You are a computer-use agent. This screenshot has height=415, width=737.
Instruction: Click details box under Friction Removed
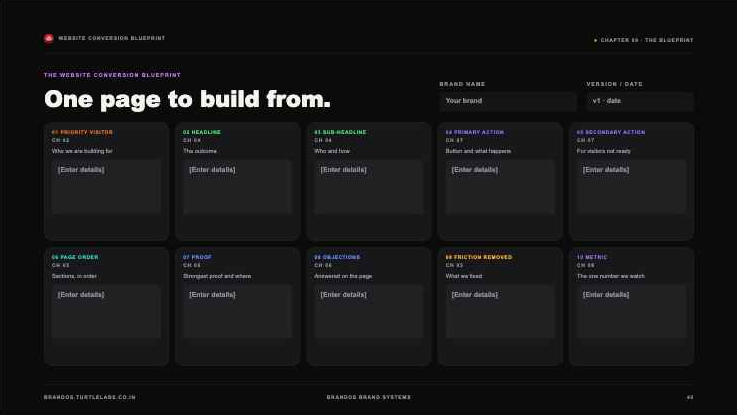coord(500,312)
